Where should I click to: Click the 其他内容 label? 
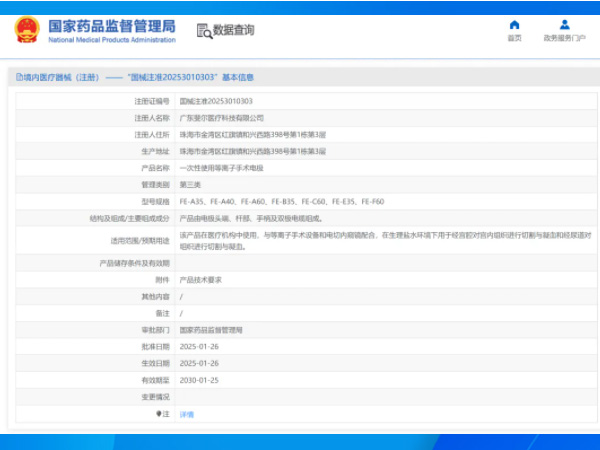point(155,297)
